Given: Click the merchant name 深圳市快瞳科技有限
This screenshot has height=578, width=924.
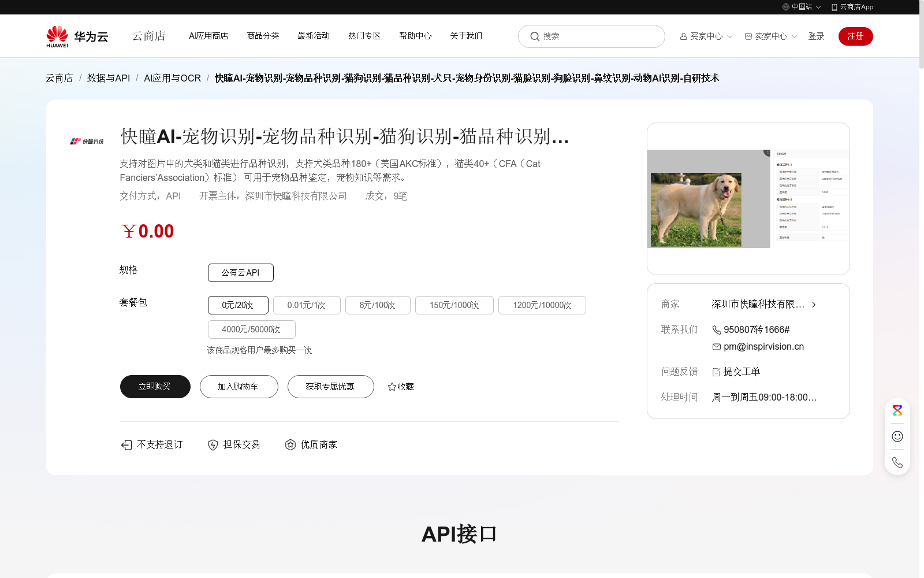Looking at the screenshot, I should pos(758,305).
